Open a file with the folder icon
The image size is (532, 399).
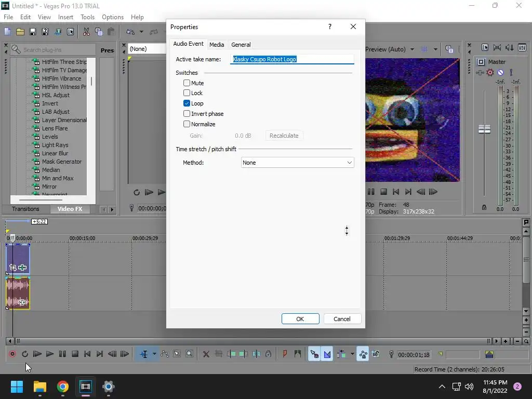20,32
